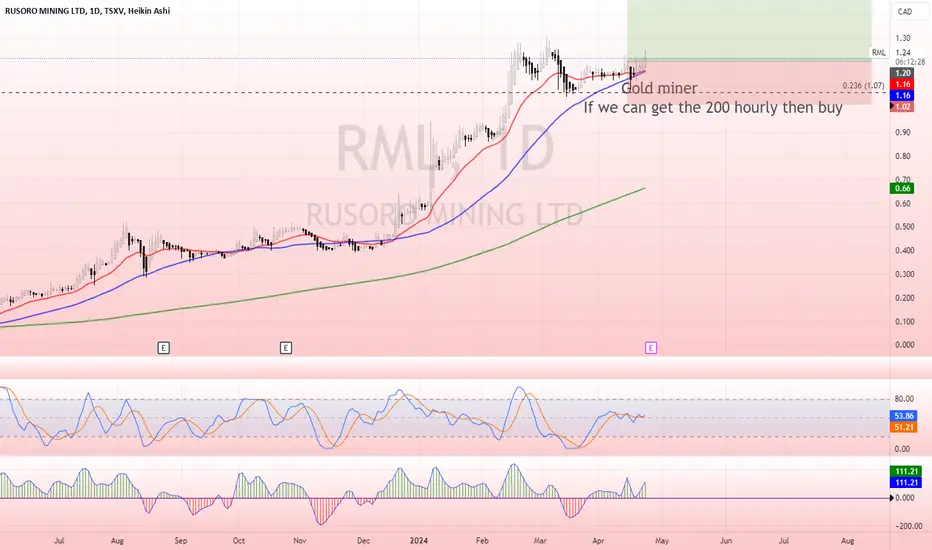Click the Dec label on time axis

363,540
